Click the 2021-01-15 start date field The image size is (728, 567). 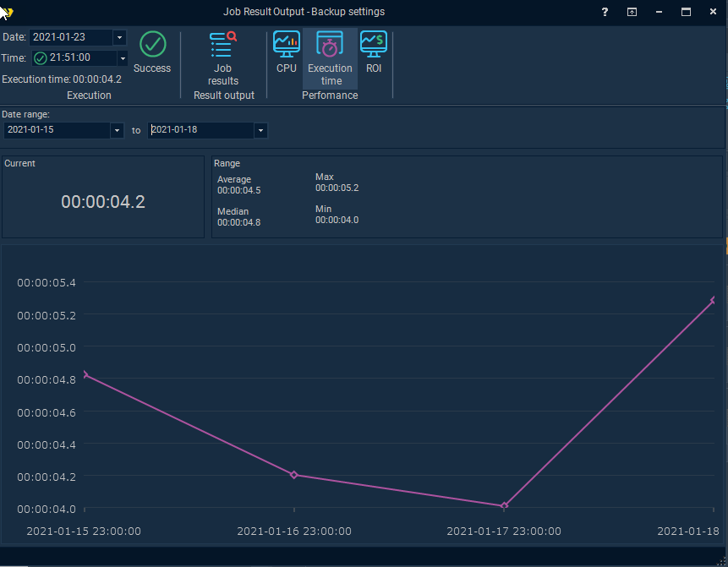[56, 131]
